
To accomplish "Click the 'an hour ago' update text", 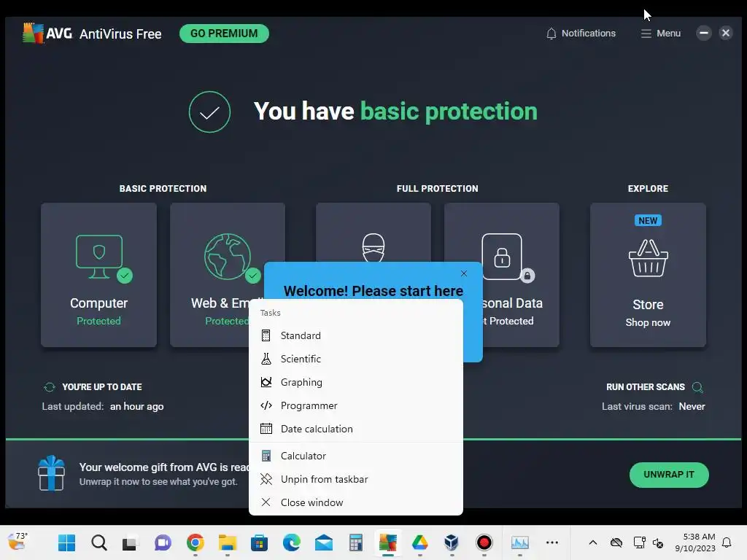I will click(136, 407).
